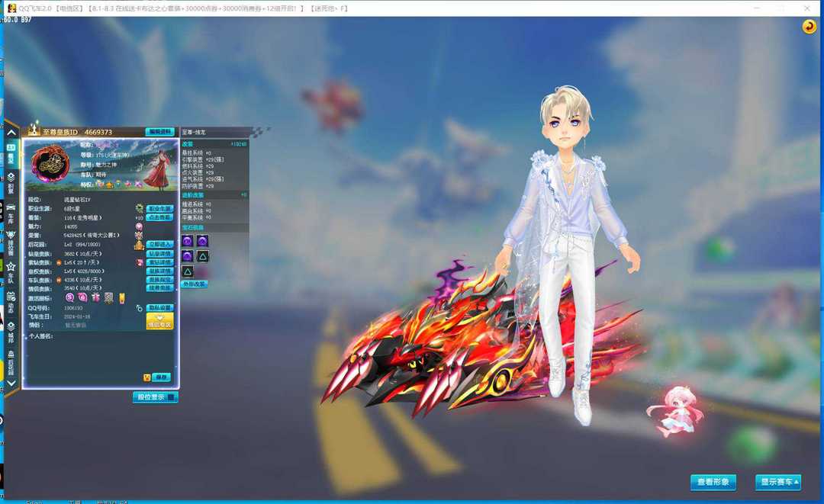This screenshot has width=824, height=504.
Task: Toggle the yellow checkbox beside 保存
Action: coord(146,377)
